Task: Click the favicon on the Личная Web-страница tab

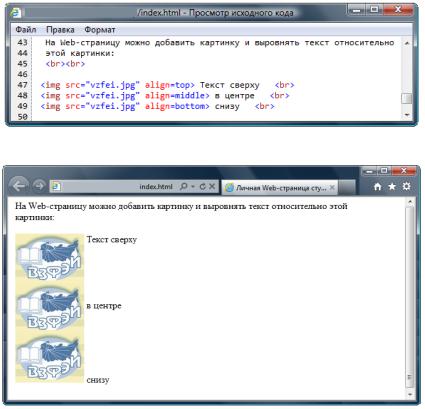Action: click(x=229, y=188)
